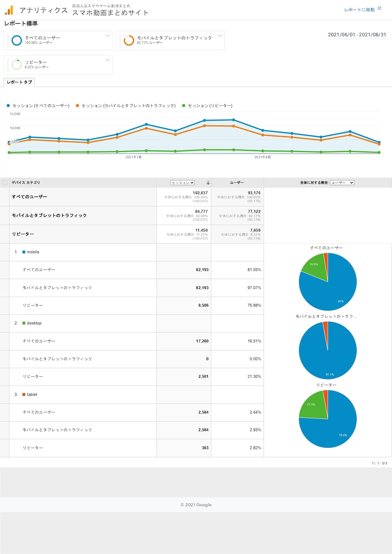Click the Google Analytics logo icon
392x554 pixels.
point(9,10)
